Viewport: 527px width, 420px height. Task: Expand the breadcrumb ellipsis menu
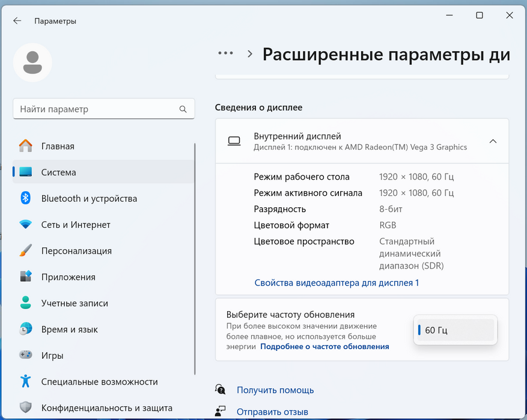225,53
